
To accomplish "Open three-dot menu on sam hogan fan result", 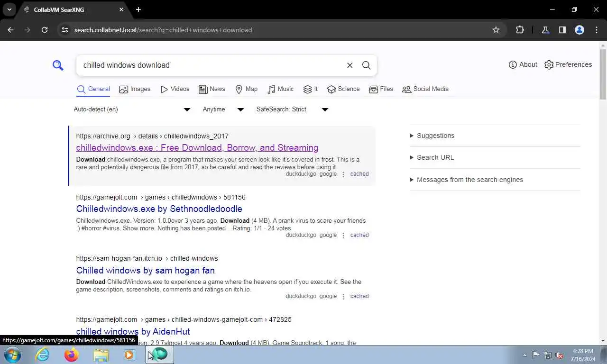I will pyautogui.click(x=343, y=297).
